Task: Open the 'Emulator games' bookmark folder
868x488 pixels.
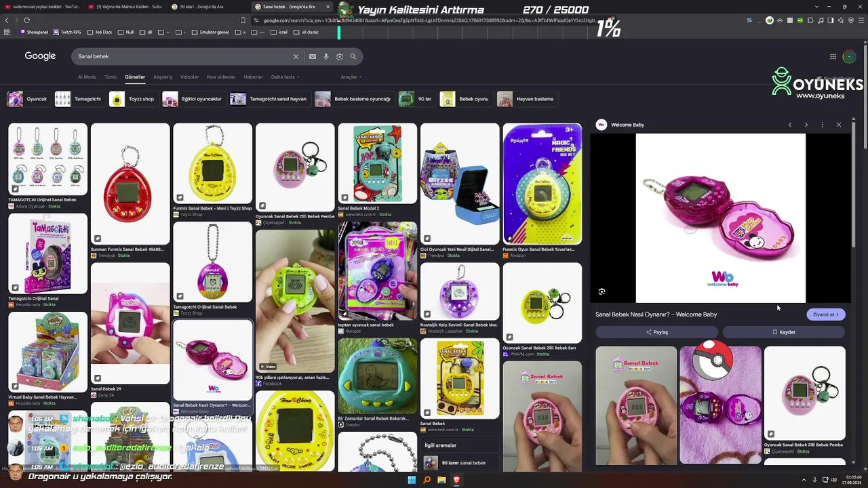Action: pyautogui.click(x=210, y=32)
